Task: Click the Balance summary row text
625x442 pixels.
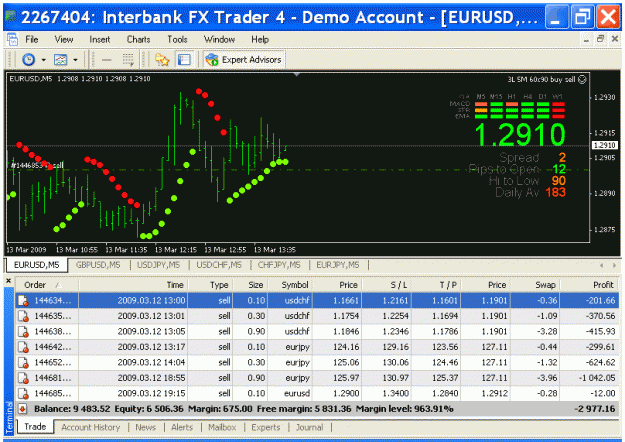Action: (244, 409)
